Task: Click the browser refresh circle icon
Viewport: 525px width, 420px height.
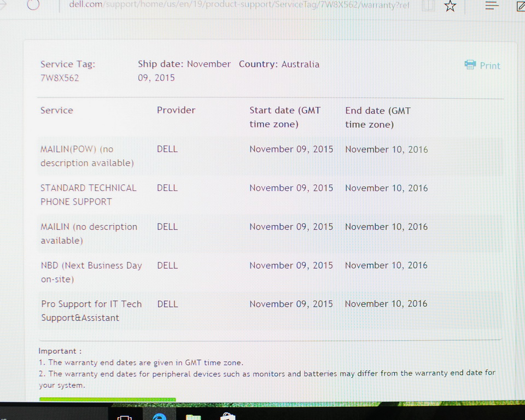Action: pyautogui.click(x=33, y=4)
